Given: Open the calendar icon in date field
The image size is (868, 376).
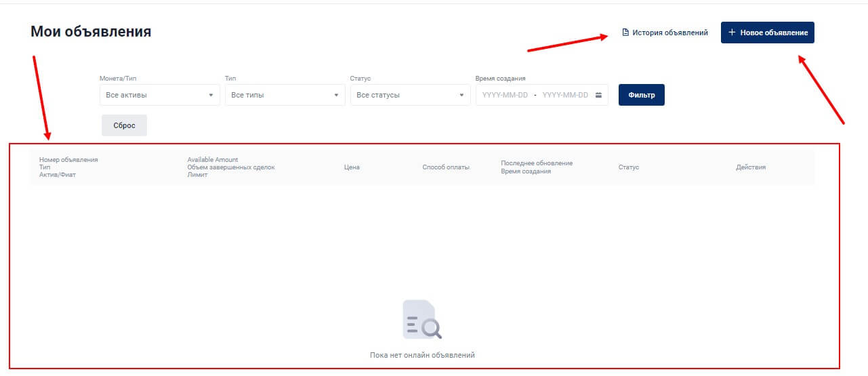Looking at the screenshot, I should click(x=598, y=95).
